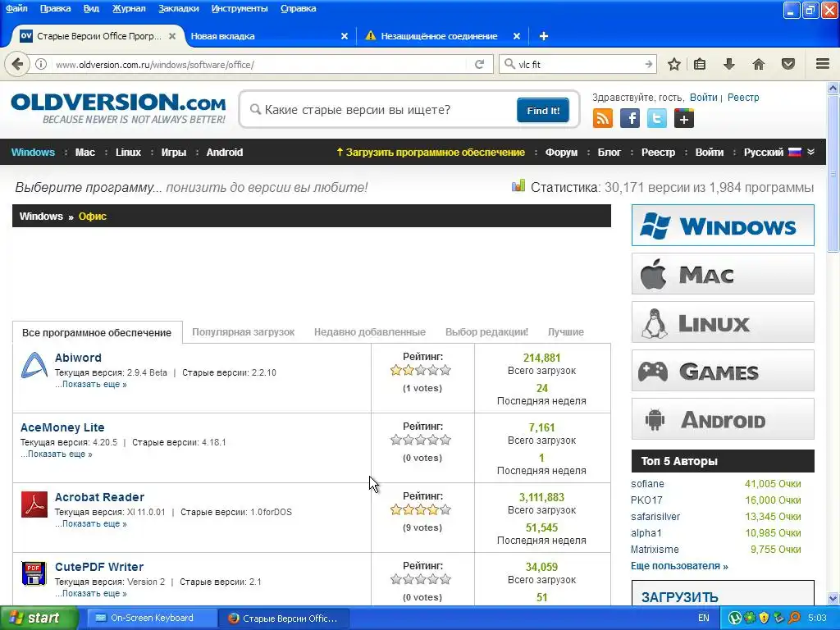The width and height of the screenshot is (840, 630).
Task: Open the Файл menu
Action: 16,8
